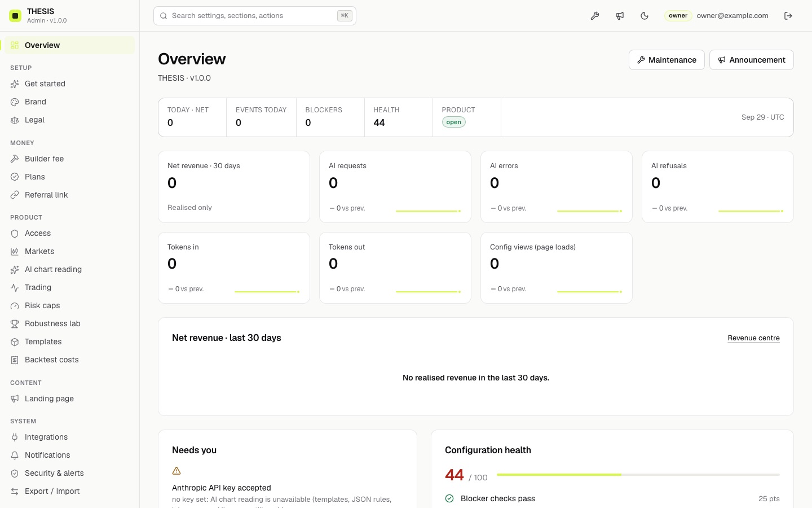Open Backtest costs in the sidebar

point(70,360)
